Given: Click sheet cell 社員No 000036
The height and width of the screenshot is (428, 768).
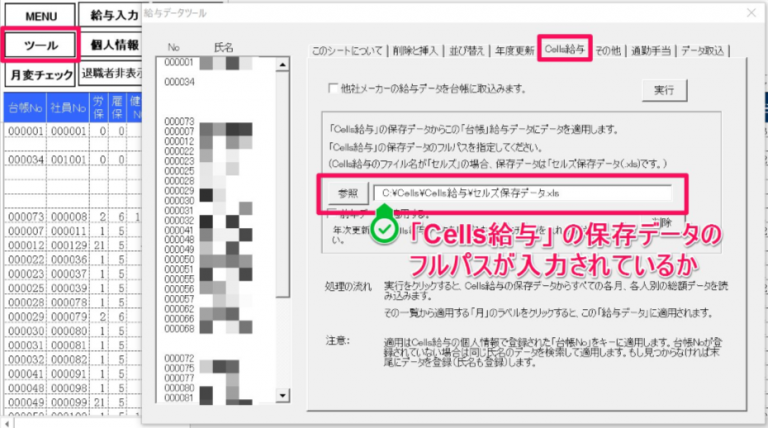Looking at the screenshot, I should tap(68, 260).
